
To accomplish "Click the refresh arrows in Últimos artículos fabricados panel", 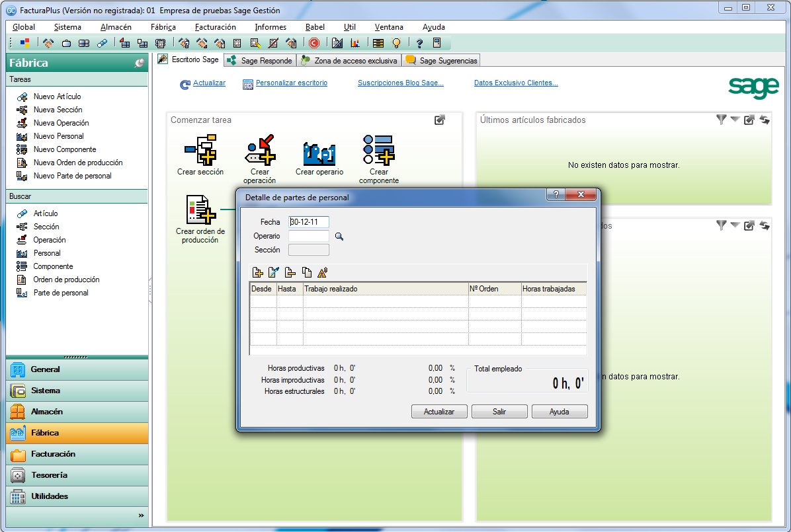I will (765, 120).
